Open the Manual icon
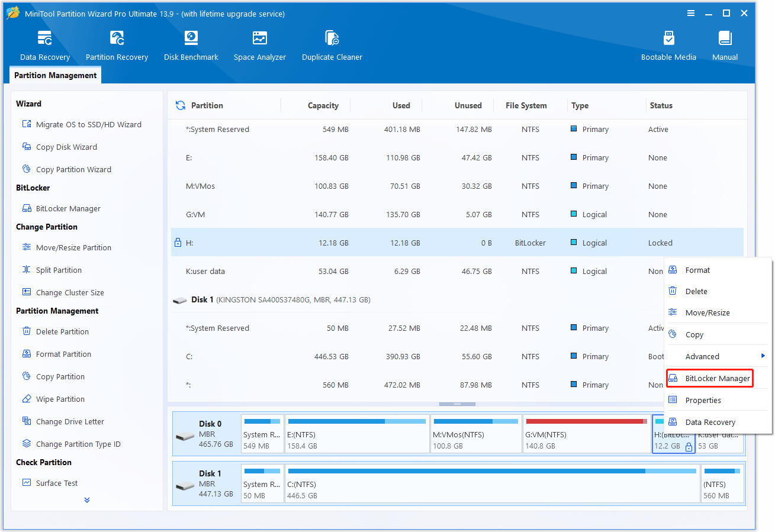 725,47
